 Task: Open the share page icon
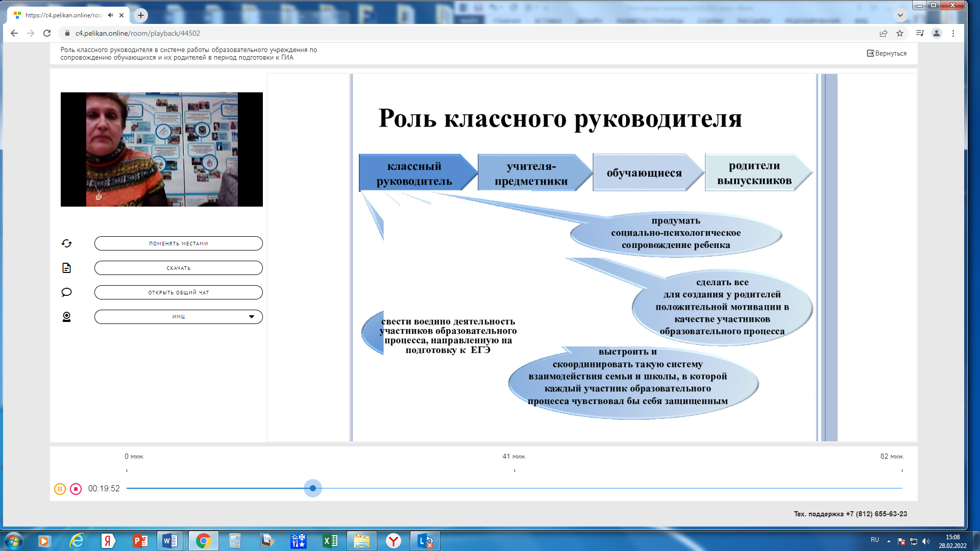click(884, 33)
